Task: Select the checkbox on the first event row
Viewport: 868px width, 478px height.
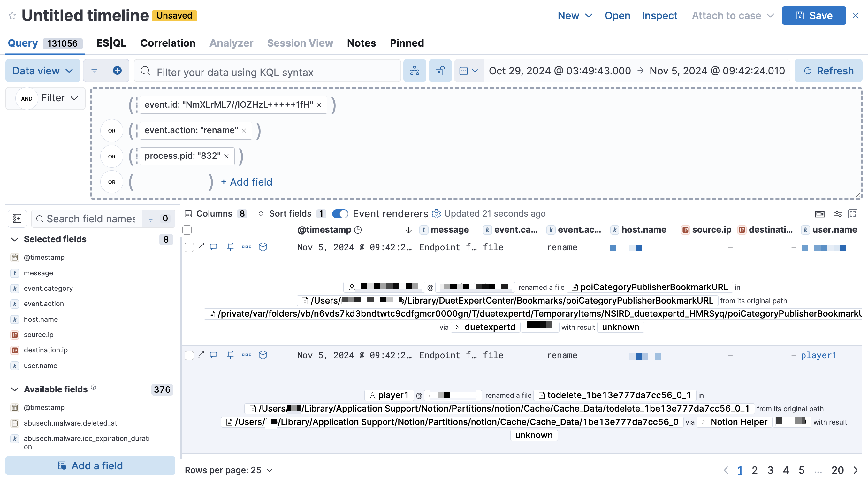Action: click(x=189, y=247)
